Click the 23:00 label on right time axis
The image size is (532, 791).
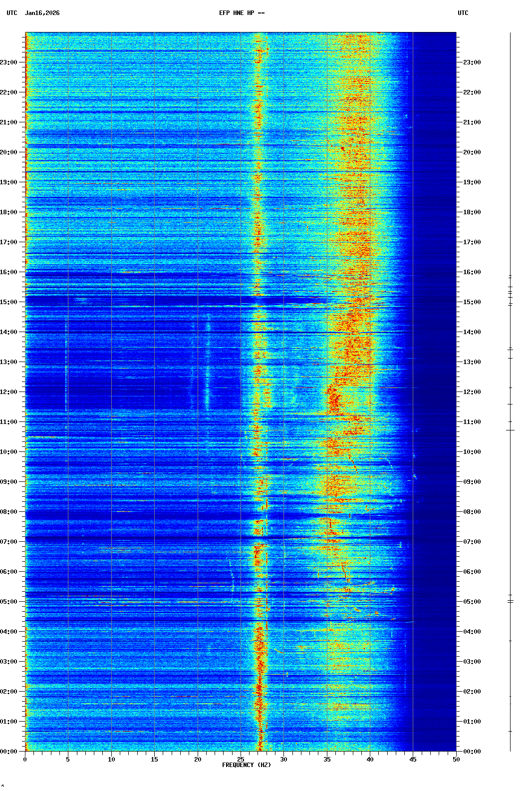[472, 62]
